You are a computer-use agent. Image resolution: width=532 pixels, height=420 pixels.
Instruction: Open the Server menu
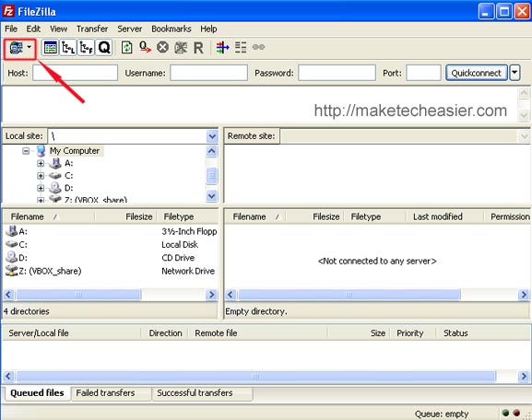(130, 29)
